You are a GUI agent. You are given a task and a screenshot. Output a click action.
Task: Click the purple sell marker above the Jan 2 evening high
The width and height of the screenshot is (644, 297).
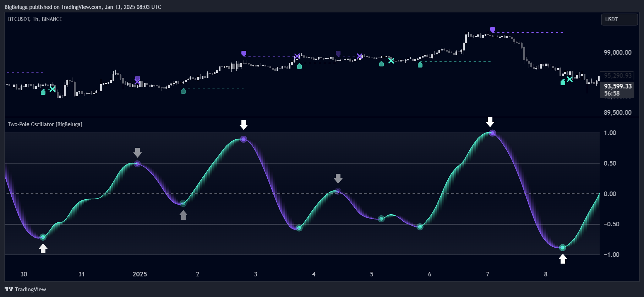click(x=244, y=53)
